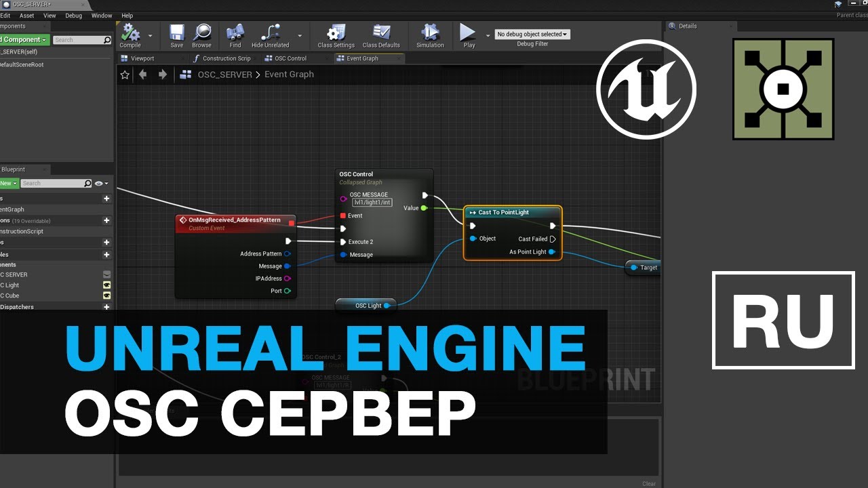The width and height of the screenshot is (868, 488).
Task: Click the green New button in My Blueprint
Action: pos(8,183)
